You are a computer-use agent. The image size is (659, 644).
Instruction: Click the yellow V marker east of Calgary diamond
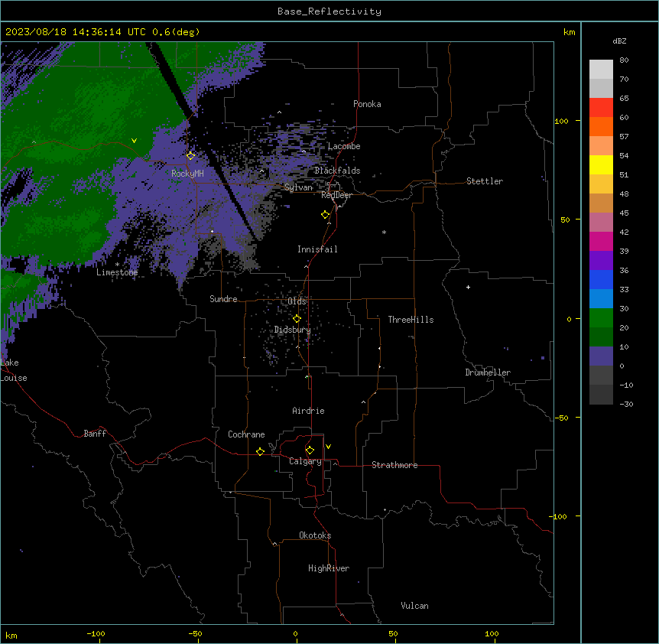(x=328, y=447)
